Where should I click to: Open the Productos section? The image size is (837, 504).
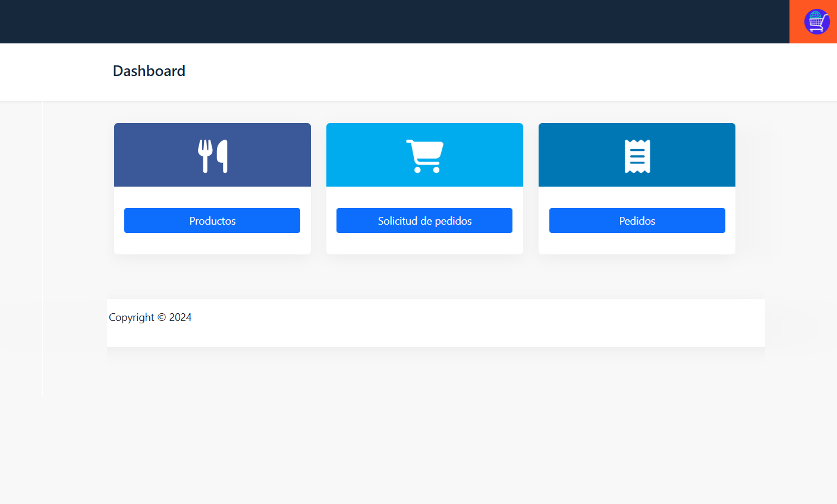212,220
